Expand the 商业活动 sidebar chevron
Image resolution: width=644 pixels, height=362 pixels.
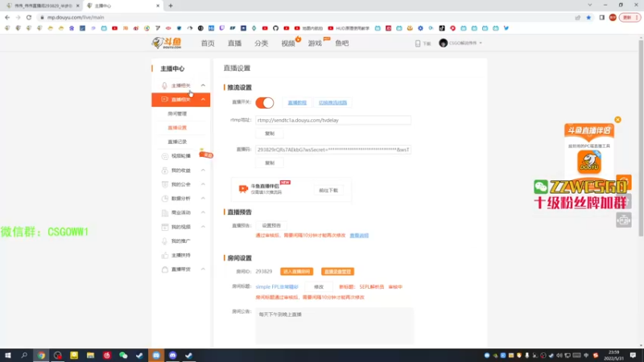pos(203,212)
